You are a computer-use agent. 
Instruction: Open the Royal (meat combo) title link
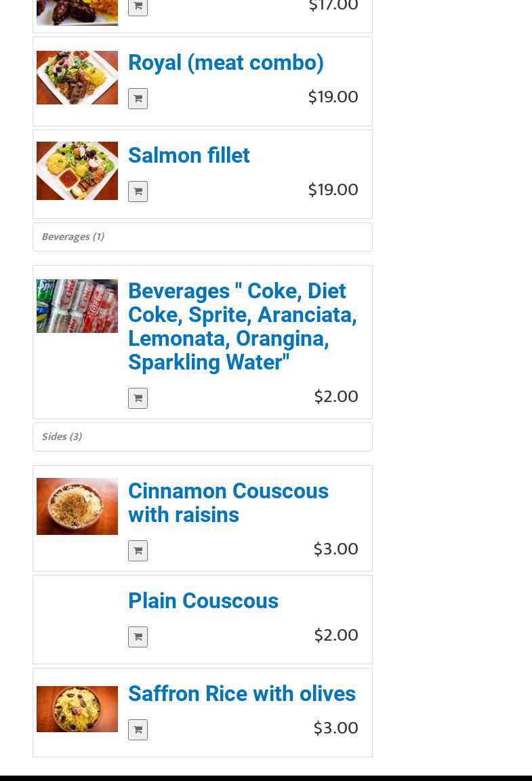226,62
